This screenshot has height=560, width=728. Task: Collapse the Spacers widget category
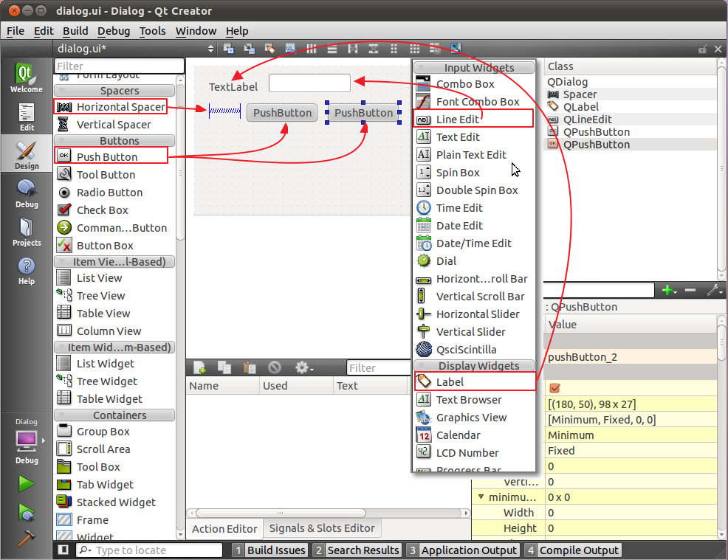tap(114, 91)
